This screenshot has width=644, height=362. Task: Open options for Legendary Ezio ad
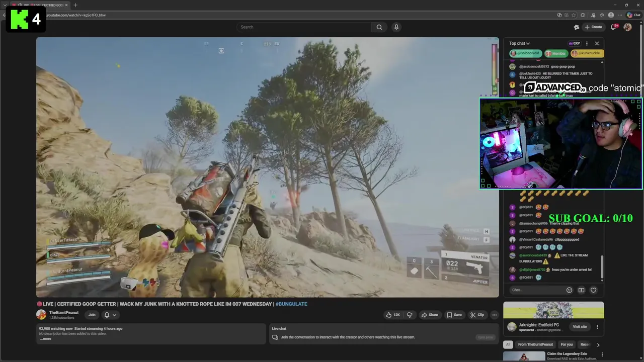pos(602,355)
